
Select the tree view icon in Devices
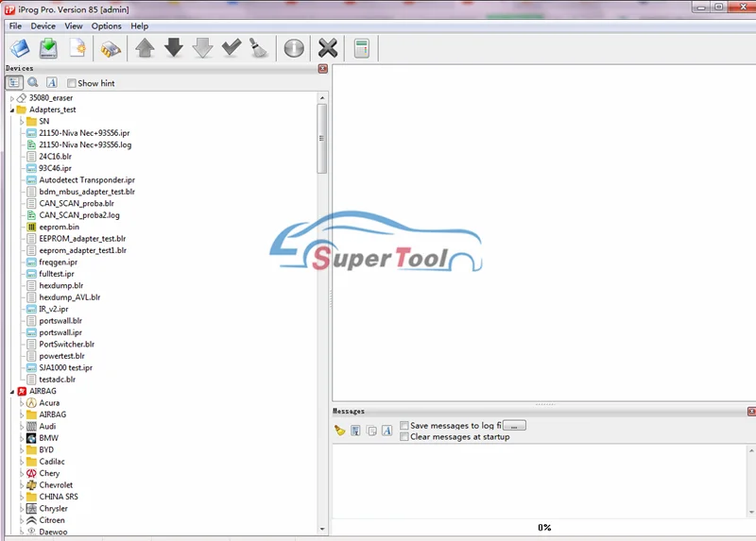tap(14, 82)
